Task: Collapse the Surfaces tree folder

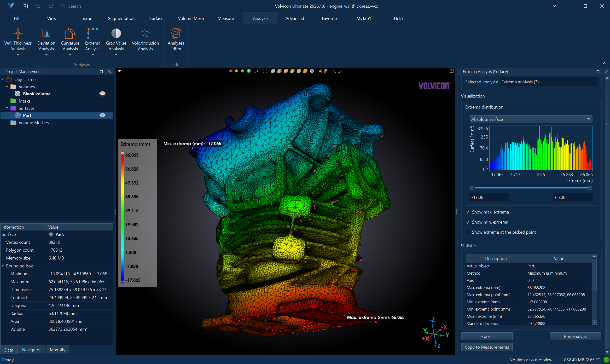Action: (7, 108)
